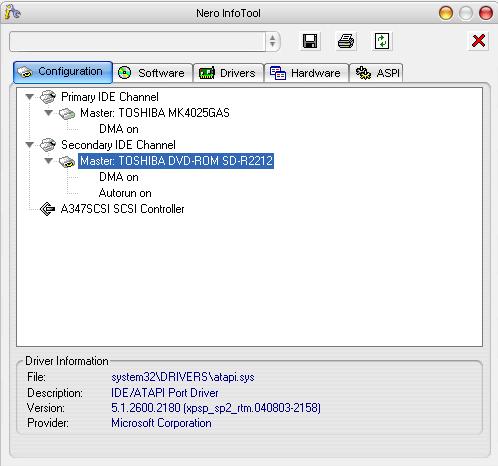This screenshot has width=498, height=466.
Task: Click the File: label
Action: pos(36,377)
